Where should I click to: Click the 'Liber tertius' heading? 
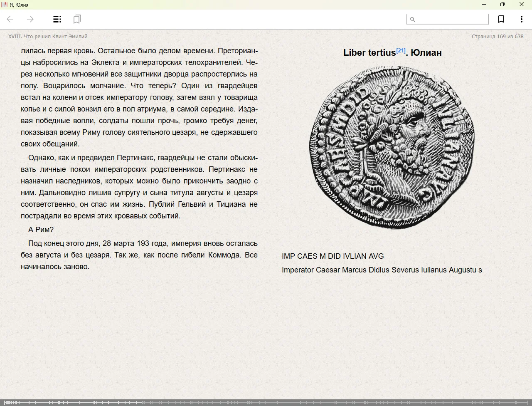coord(369,53)
